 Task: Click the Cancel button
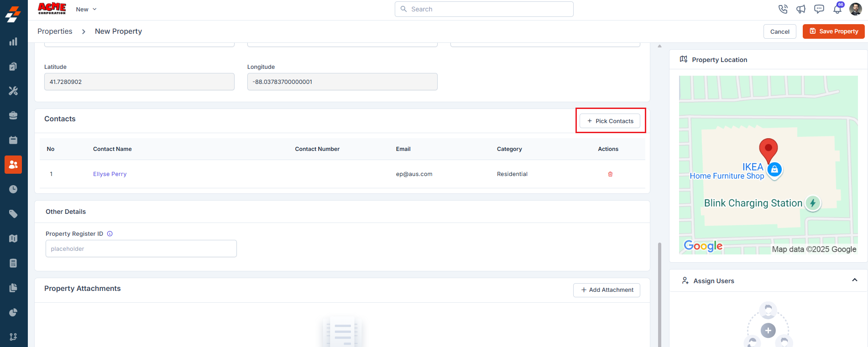pos(780,31)
